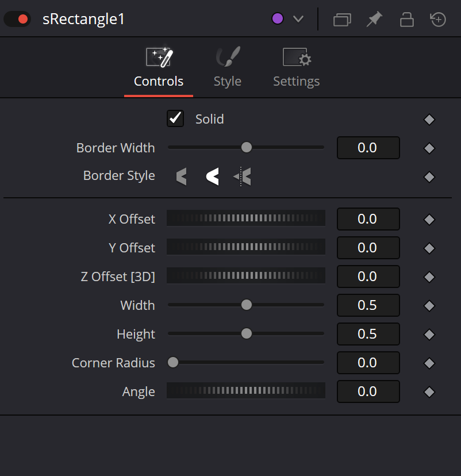Click the X Offset thumbwheel control
Screen dimensions: 461x476
point(246,218)
